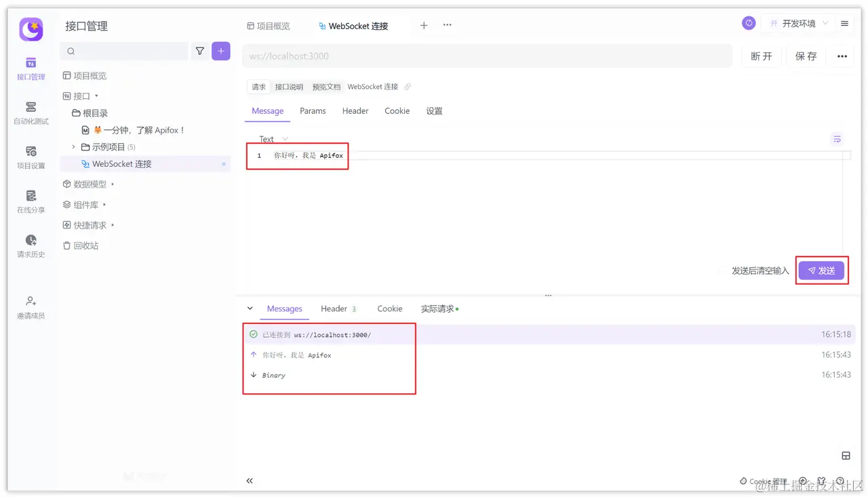
Task: Open 接口管理 in the left sidebar
Action: pos(31,68)
